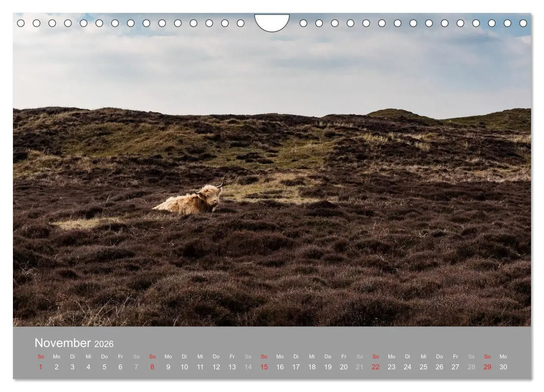Select date 20 in calendar row
Image resolution: width=544 pixels, height=392 pixels.
coord(344,367)
